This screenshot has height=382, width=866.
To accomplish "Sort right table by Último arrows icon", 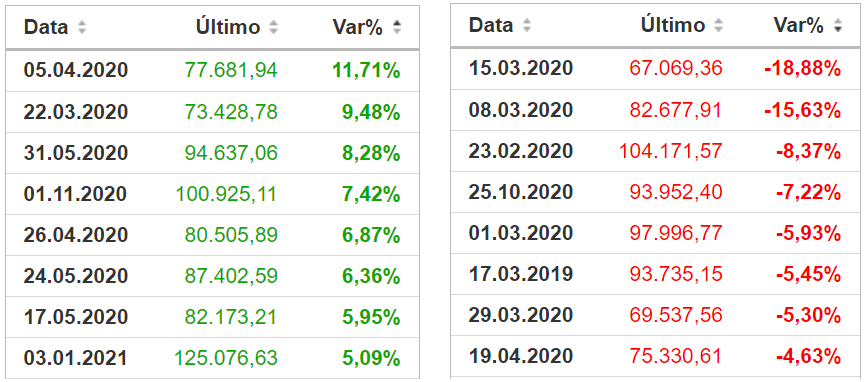I will click(x=719, y=25).
